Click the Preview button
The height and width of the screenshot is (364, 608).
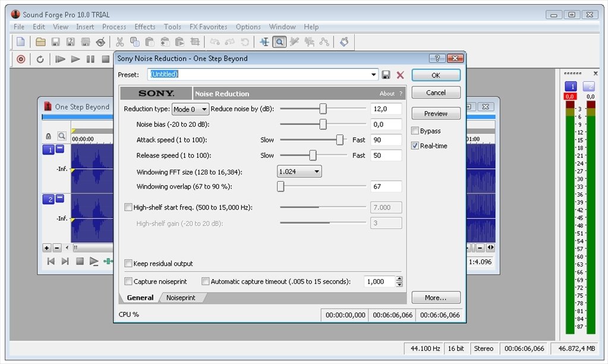[x=436, y=113]
